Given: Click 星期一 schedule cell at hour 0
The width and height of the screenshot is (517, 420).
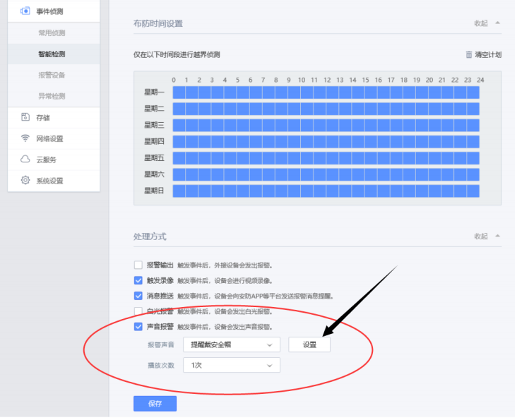Looking at the screenshot, I should pyautogui.click(x=179, y=93).
